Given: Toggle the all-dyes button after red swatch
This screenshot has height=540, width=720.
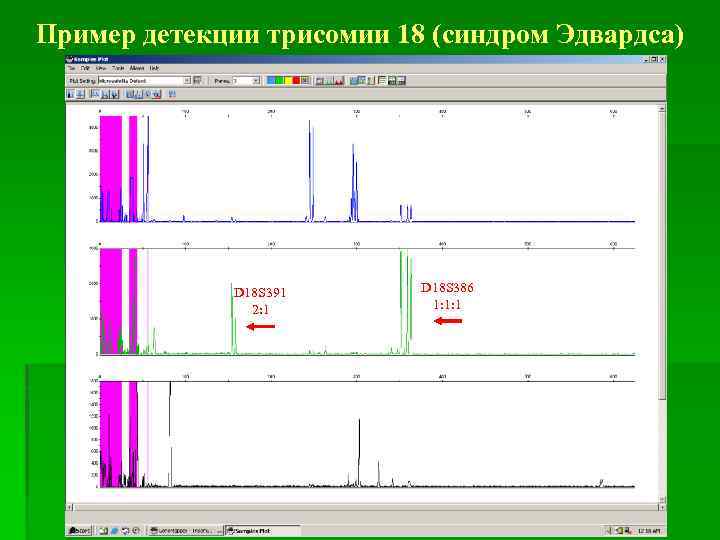Looking at the screenshot, I should click(306, 81).
